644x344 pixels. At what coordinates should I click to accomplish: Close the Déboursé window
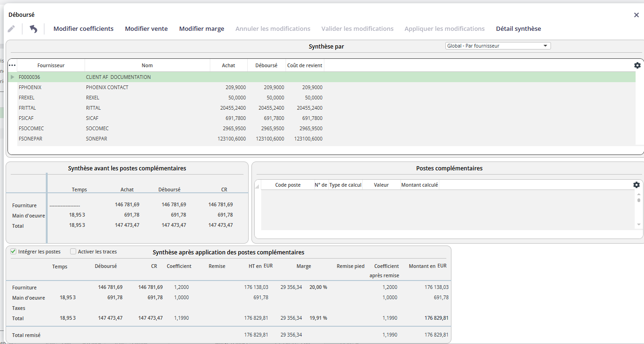636,15
